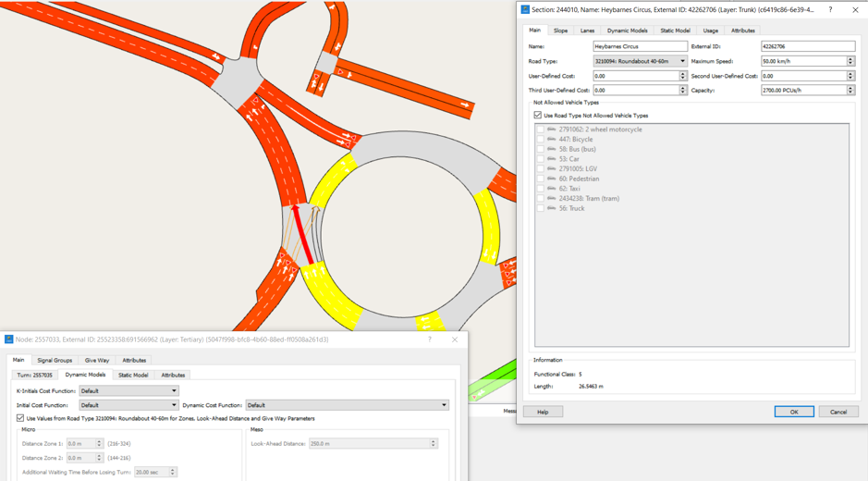Adjust Distance Zone 2 spinner
This screenshot has width=868, height=481.
pyautogui.click(x=99, y=458)
